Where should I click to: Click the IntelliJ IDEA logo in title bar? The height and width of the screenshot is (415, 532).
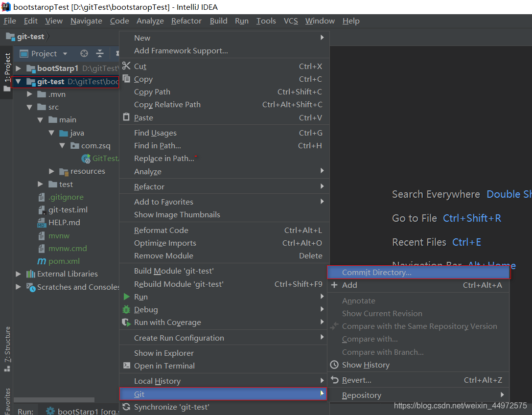6,7
